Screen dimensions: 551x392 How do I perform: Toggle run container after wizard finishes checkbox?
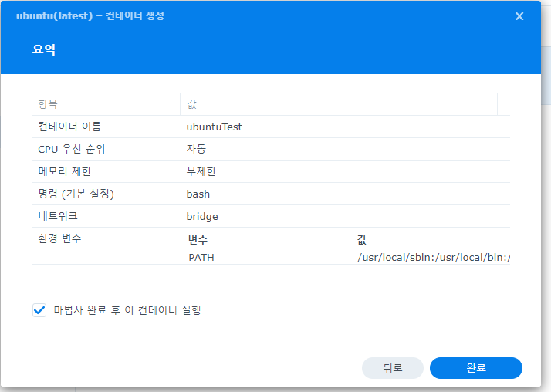[x=39, y=310]
